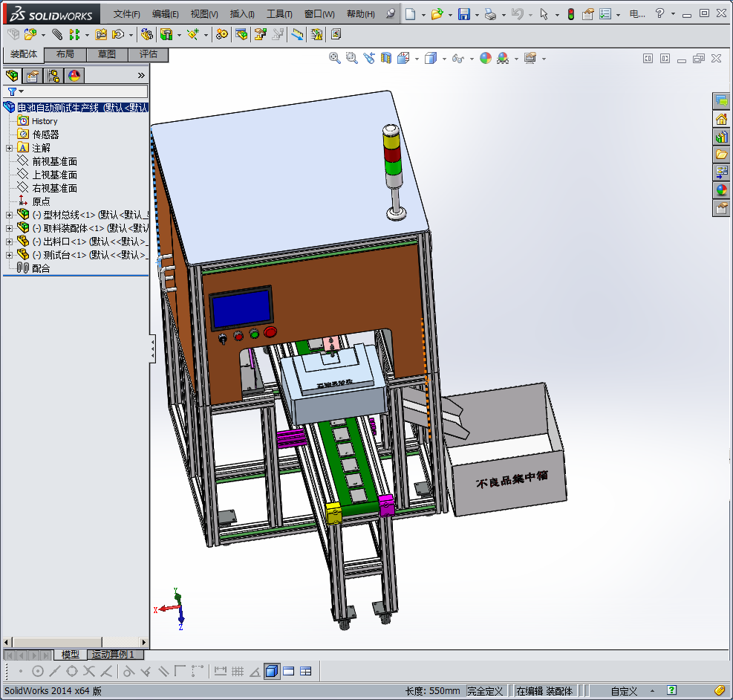
Task: Click the Section View icon
Action: tap(386, 58)
